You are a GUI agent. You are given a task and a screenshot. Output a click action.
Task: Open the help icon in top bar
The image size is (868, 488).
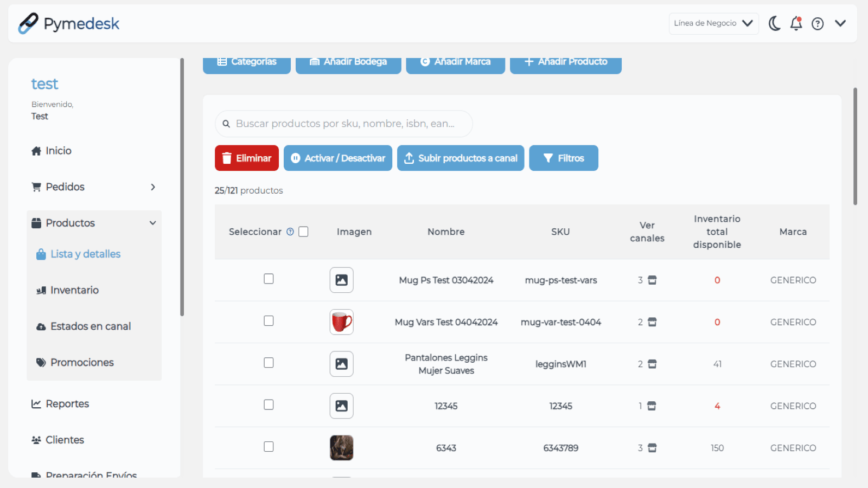818,23
